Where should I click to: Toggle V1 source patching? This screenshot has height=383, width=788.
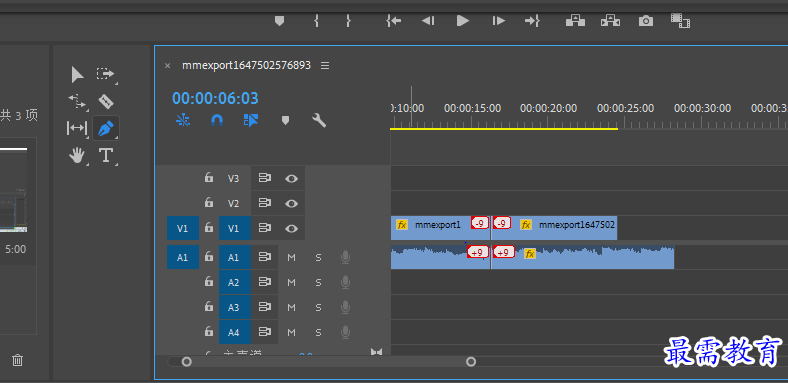click(x=183, y=228)
